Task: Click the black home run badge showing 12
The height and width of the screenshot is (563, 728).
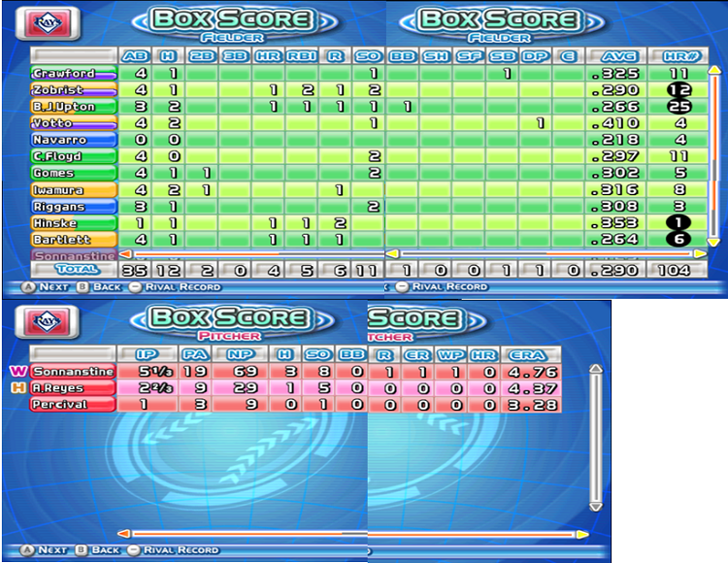Action: 679,89
